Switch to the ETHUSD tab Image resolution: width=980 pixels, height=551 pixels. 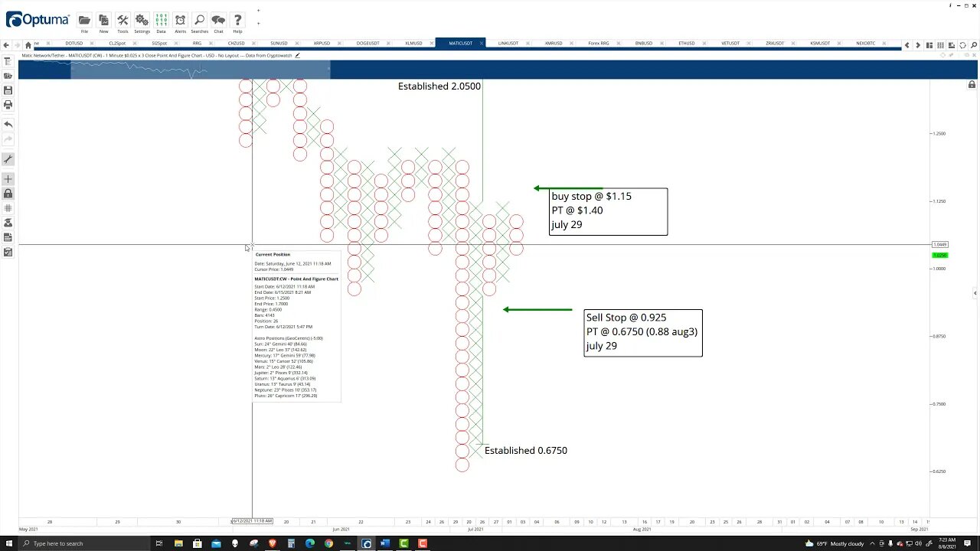pos(686,44)
